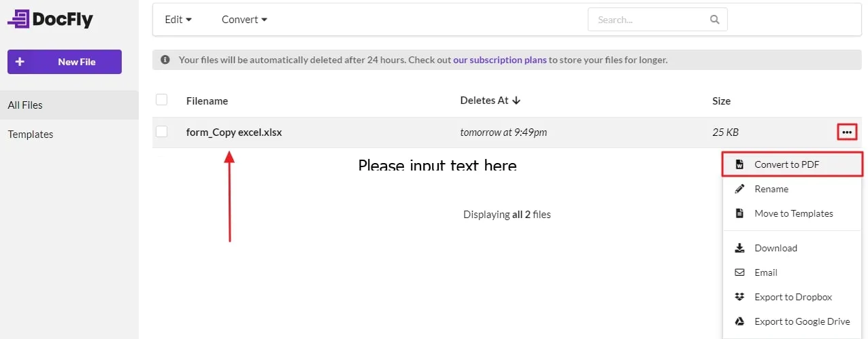This screenshot has width=868, height=339.
Task: Open the three-dots file actions menu
Action: point(846,132)
